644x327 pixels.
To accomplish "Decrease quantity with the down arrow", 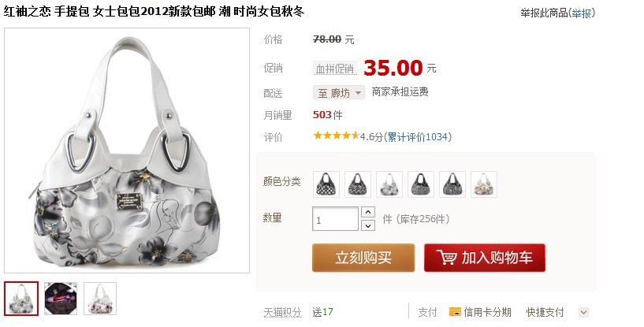I will 368,225.
